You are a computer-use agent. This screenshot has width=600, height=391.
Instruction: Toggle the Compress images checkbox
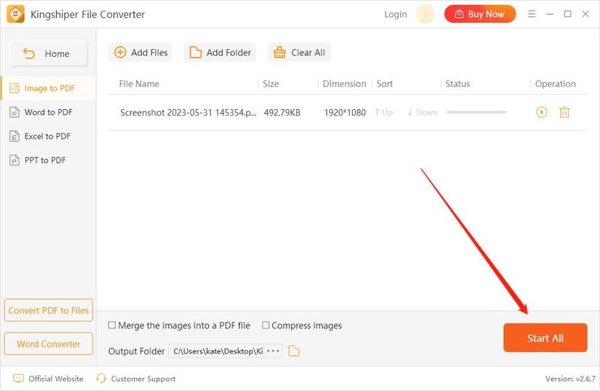(x=266, y=325)
